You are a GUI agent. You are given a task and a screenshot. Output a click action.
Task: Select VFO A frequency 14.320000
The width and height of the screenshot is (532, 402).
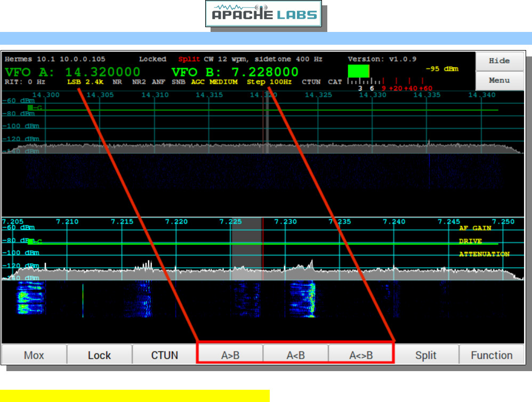tap(102, 72)
